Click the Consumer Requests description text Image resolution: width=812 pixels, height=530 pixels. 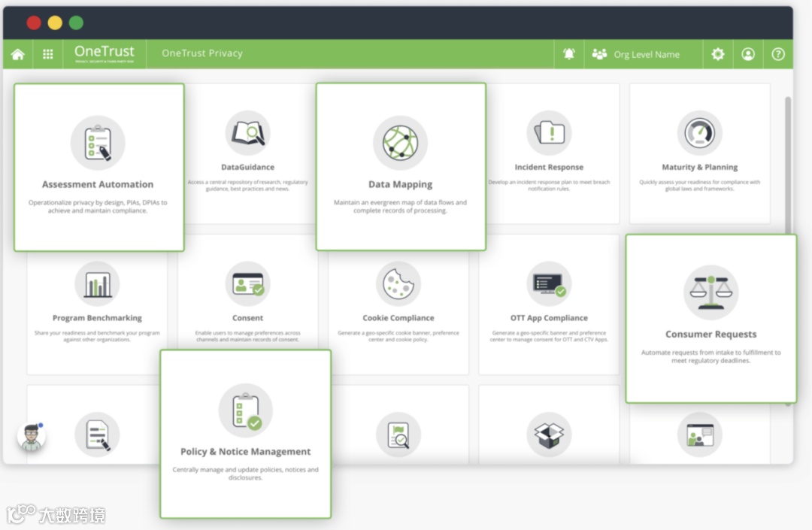(711, 356)
